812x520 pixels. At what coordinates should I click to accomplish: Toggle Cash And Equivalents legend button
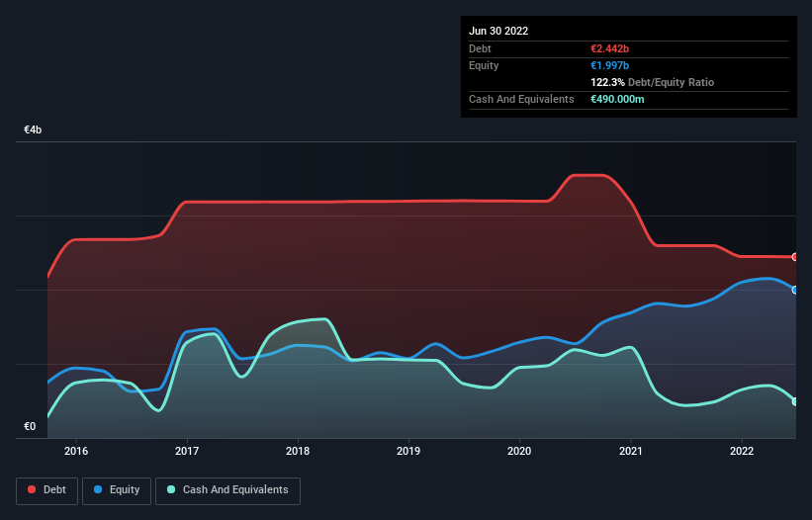tap(227, 490)
